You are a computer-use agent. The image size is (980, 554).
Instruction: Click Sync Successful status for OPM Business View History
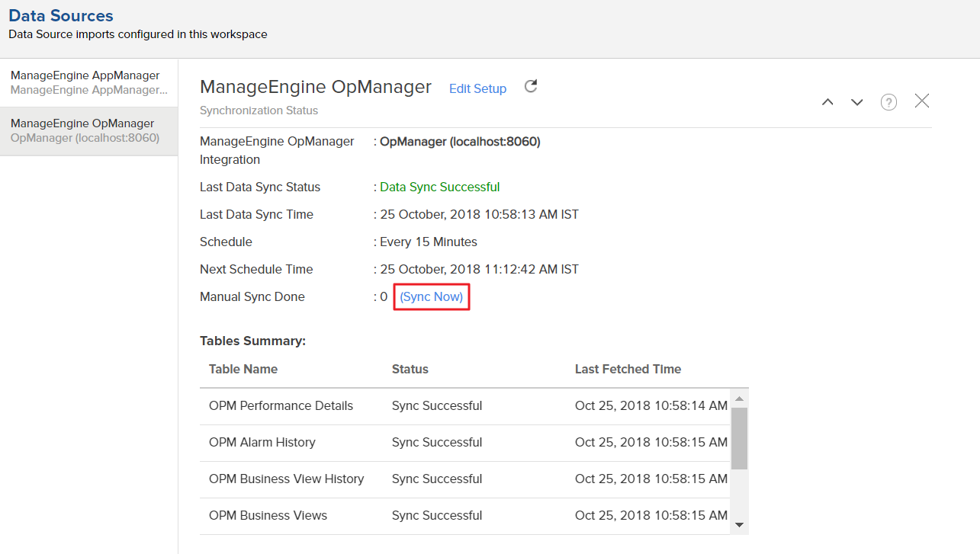coord(437,479)
